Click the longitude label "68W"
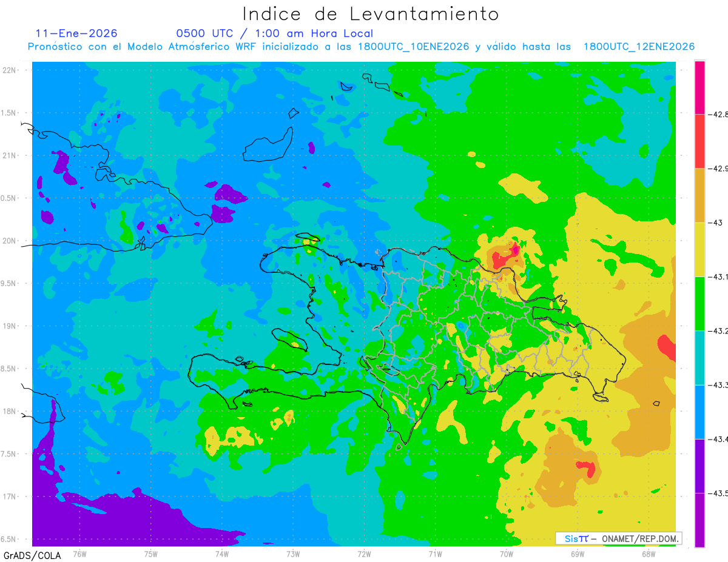Image resolution: width=728 pixels, height=562 pixels. point(649,553)
